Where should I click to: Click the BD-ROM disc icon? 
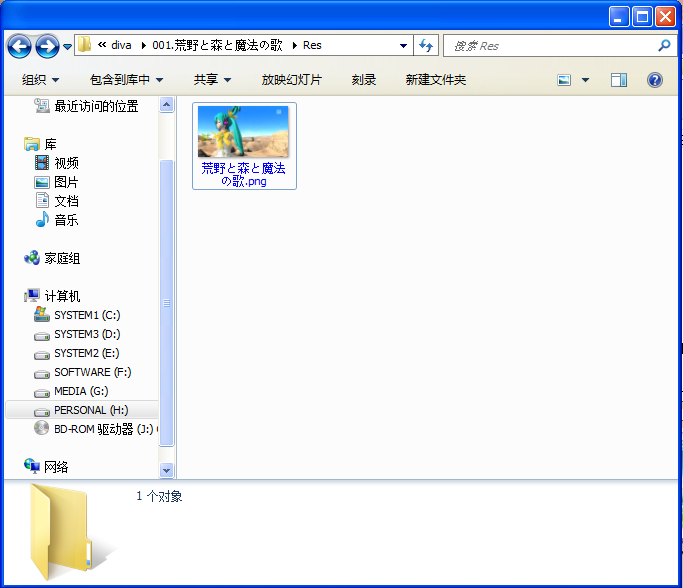point(41,428)
